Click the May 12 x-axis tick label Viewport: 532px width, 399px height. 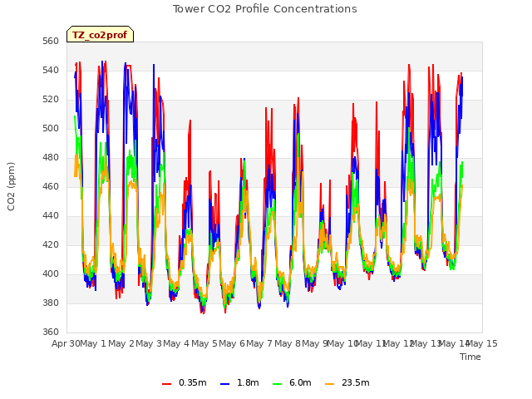click(x=398, y=343)
